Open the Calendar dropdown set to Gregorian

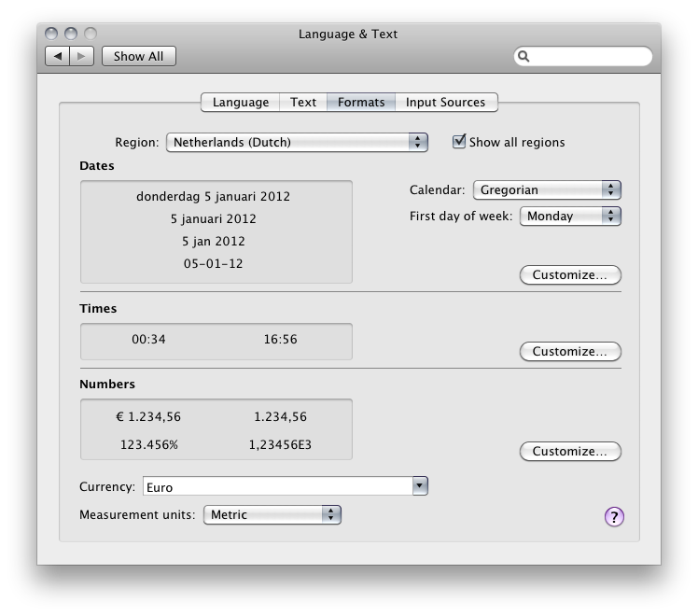coord(547,190)
